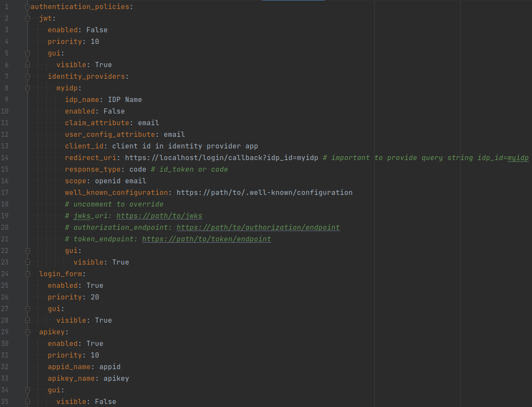This screenshot has height=407, width=532.
Task: Open the authorization endpoint URL link
Action: coord(258,228)
